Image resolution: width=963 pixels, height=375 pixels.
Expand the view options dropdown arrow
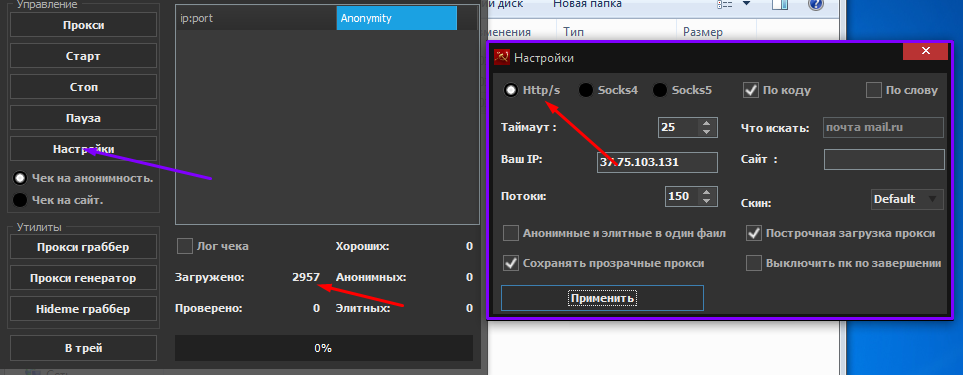coord(746,4)
